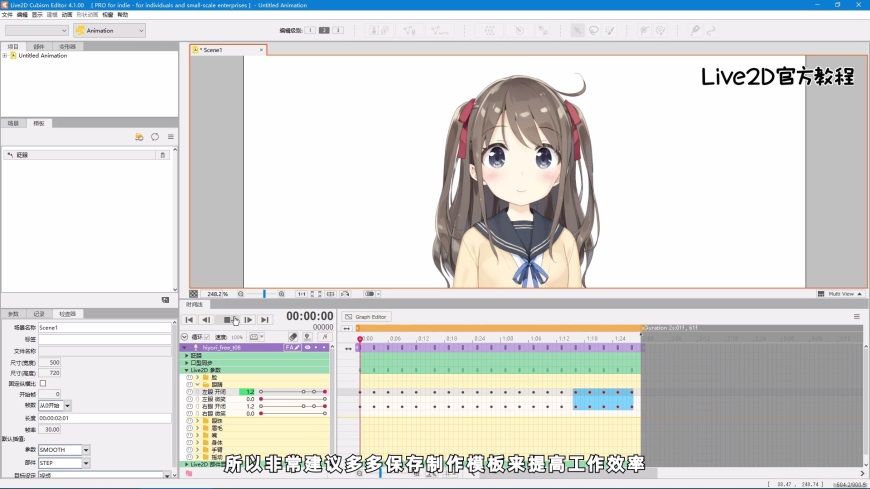Image resolution: width=870 pixels, height=489 pixels.
Task: Jump to the first frame of the timeline
Action: pos(189,320)
